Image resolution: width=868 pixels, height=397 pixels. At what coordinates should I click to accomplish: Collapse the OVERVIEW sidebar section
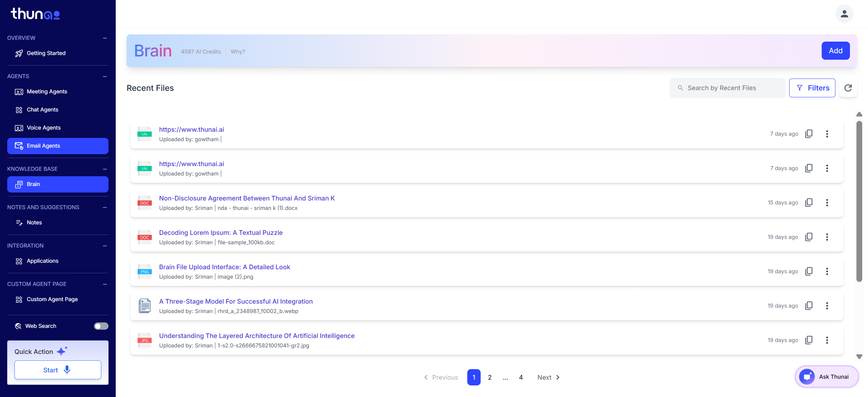(x=105, y=38)
